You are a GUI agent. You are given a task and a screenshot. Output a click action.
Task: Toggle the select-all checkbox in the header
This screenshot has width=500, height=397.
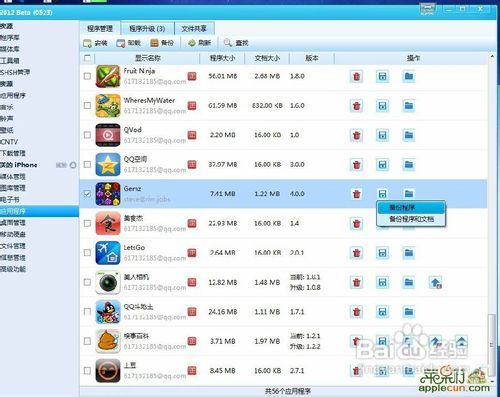point(87,58)
